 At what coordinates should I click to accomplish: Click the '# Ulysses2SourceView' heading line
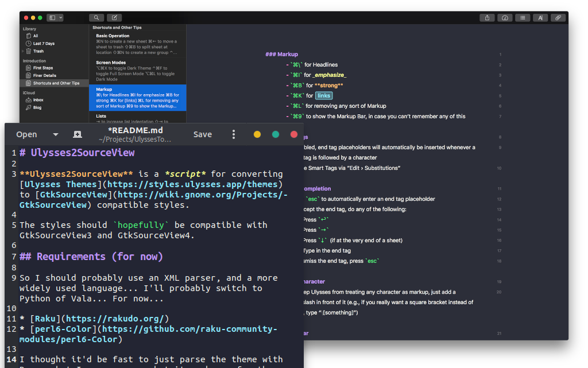tap(77, 153)
